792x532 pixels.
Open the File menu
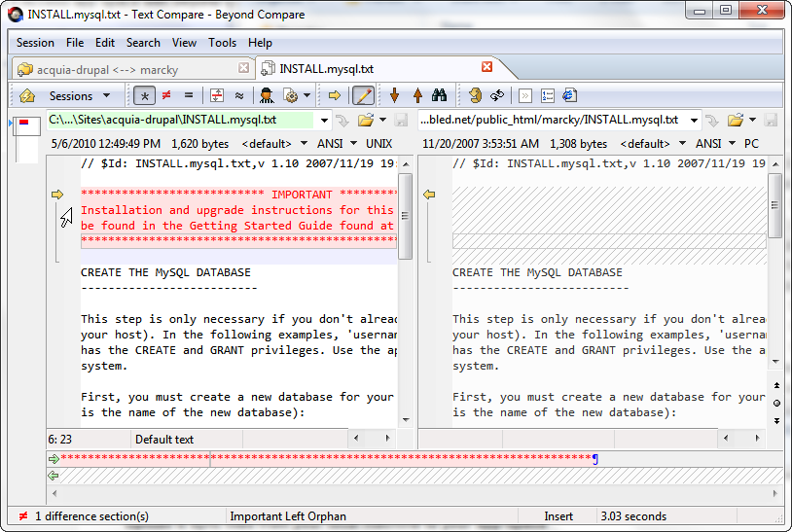point(75,43)
